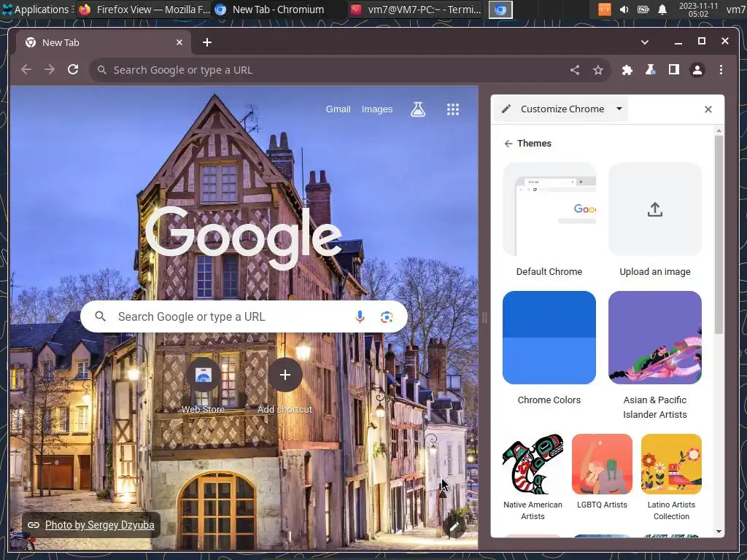This screenshot has width=747, height=560.
Task: Click the battery status icon
Action: click(x=643, y=9)
